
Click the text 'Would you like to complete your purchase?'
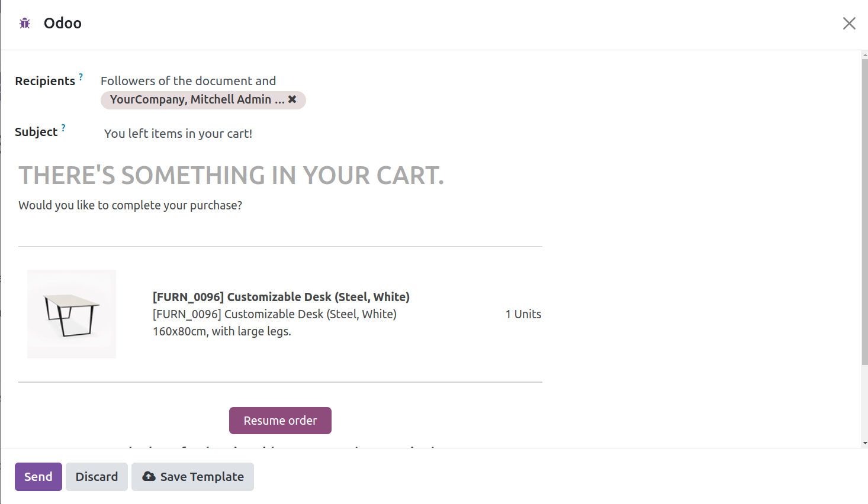click(130, 205)
